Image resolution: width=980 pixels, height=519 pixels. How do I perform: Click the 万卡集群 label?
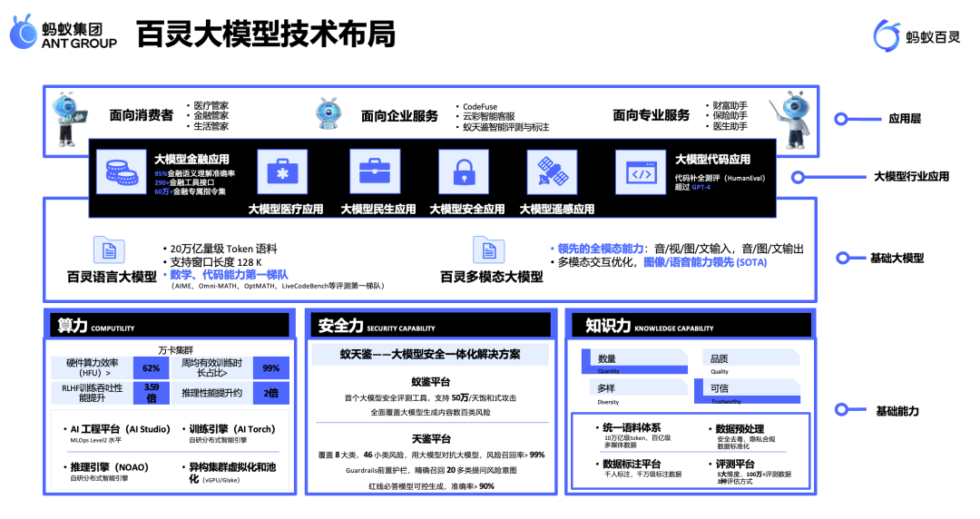[x=176, y=349]
